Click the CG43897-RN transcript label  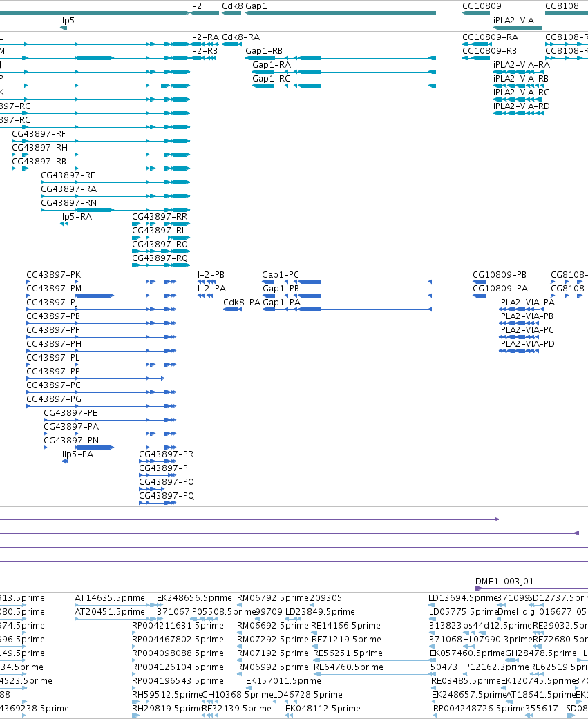click(69, 202)
